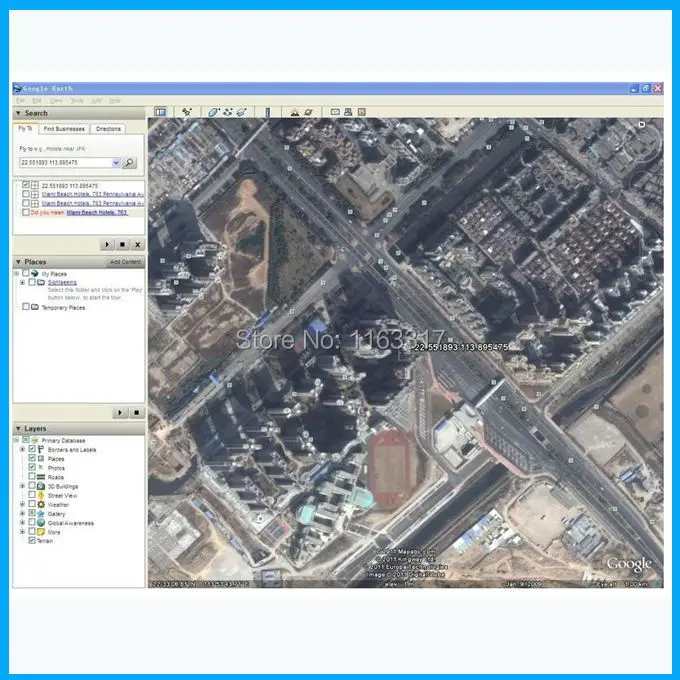Select the Ruler tool icon
The width and height of the screenshot is (680, 680).
pos(268,112)
